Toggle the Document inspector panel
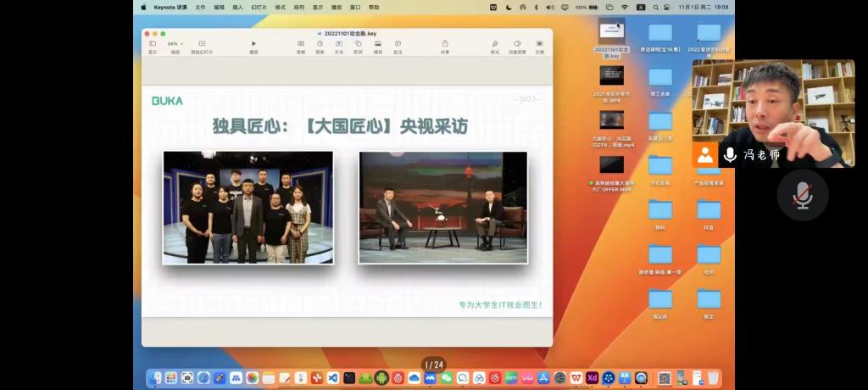This screenshot has height=390, width=868. (539, 43)
